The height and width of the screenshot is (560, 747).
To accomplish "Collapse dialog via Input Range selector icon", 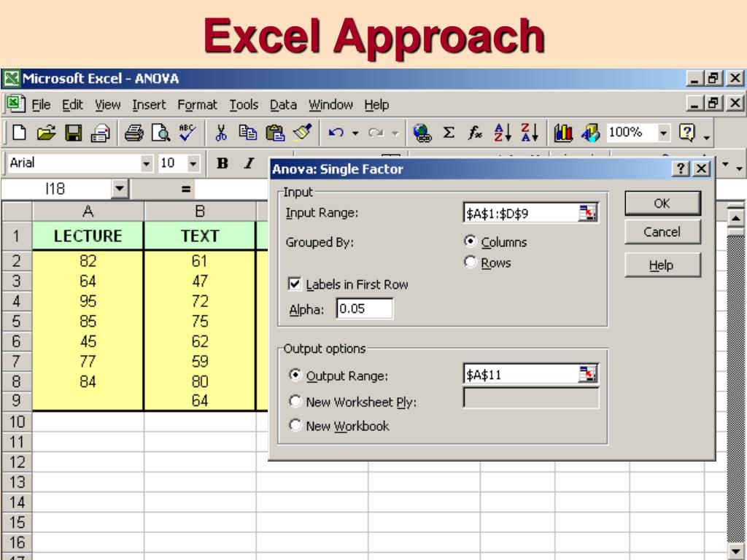I will point(587,213).
